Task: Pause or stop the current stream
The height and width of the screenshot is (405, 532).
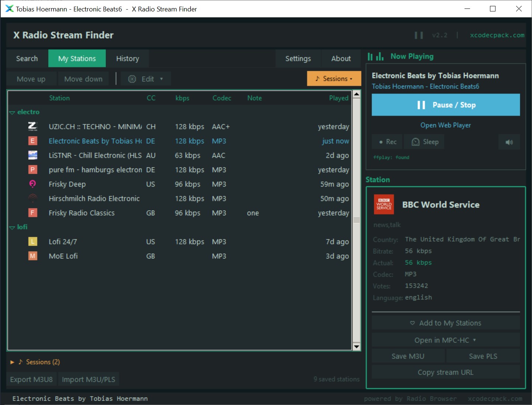Action: (446, 105)
